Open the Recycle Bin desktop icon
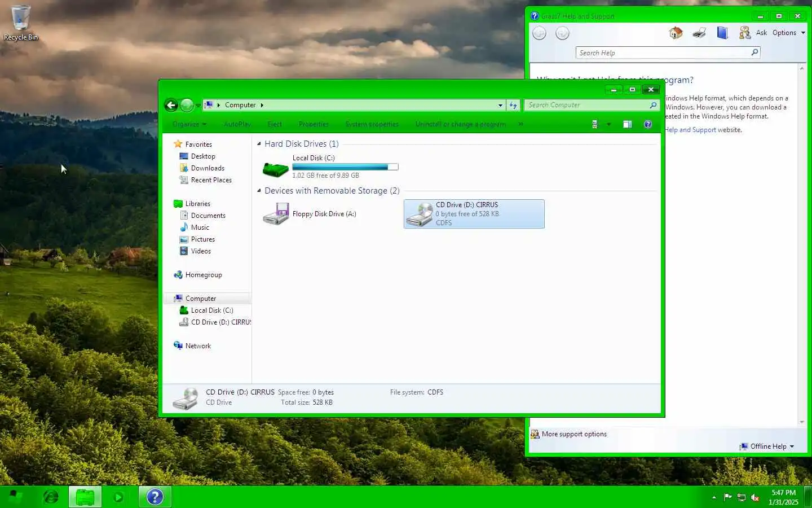 pos(21,23)
